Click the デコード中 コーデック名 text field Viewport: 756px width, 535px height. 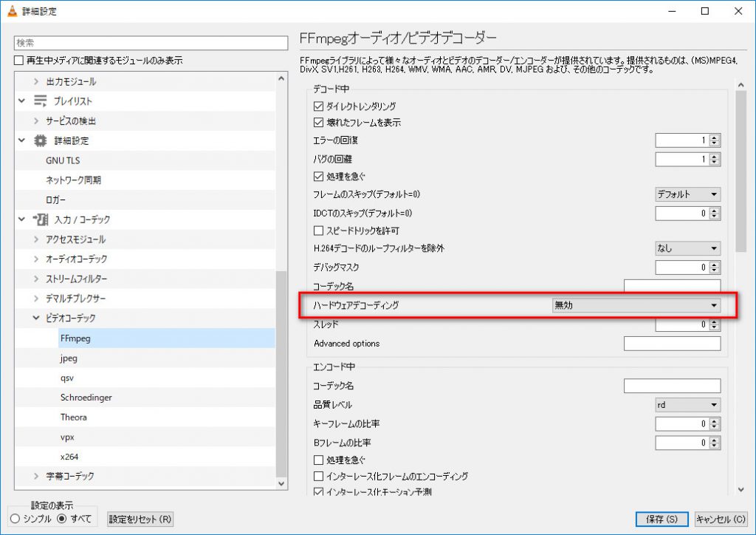coord(672,286)
